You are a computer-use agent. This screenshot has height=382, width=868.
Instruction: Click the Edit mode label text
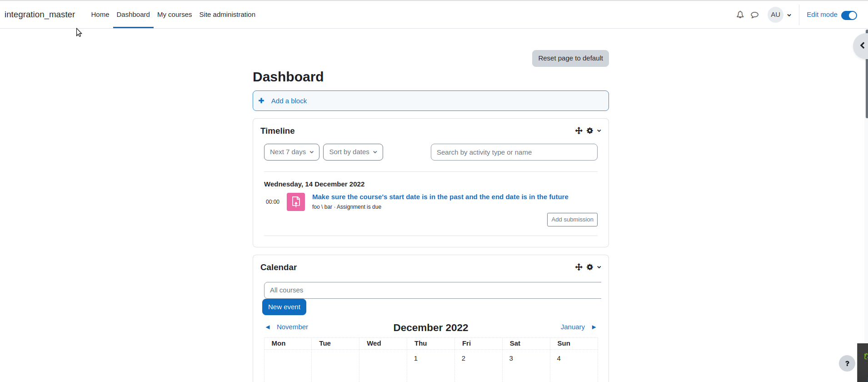click(822, 15)
